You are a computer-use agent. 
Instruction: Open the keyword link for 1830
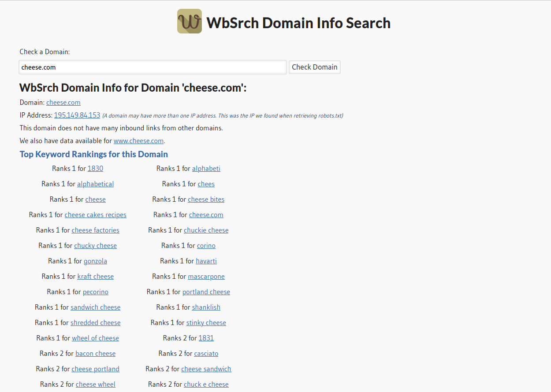[95, 168]
